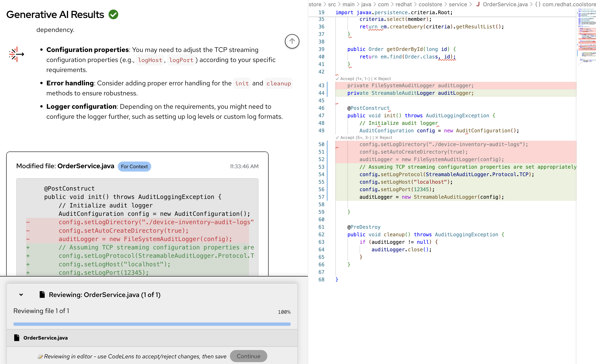Click the file icon beside Reviewing: OrderService.java
This screenshot has height=364, width=596.
click(x=42, y=294)
